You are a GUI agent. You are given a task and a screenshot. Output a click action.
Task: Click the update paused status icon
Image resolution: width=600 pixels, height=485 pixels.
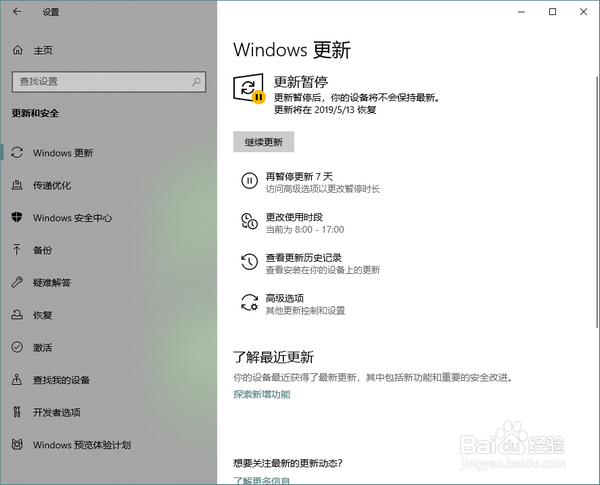tap(249, 88)
